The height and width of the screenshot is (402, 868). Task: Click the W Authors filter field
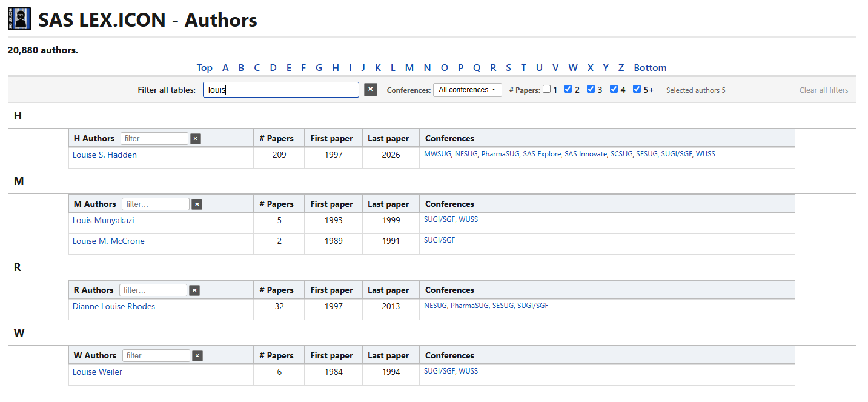point(156,356)
